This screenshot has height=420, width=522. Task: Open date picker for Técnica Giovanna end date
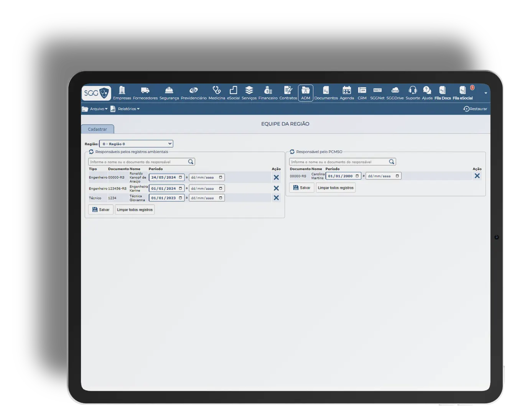221,198
